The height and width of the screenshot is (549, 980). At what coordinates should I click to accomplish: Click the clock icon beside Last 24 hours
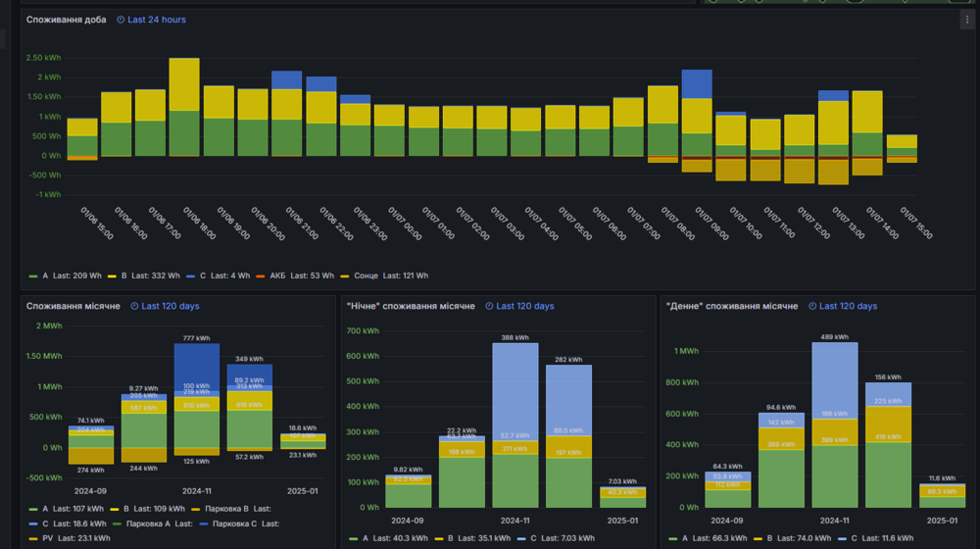pos(121,20)
